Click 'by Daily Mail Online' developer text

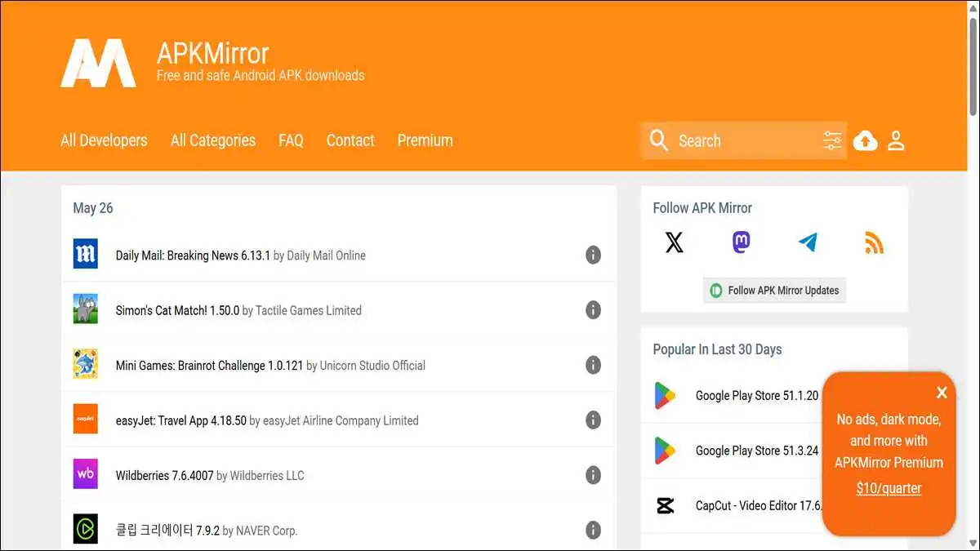(319, 256)
